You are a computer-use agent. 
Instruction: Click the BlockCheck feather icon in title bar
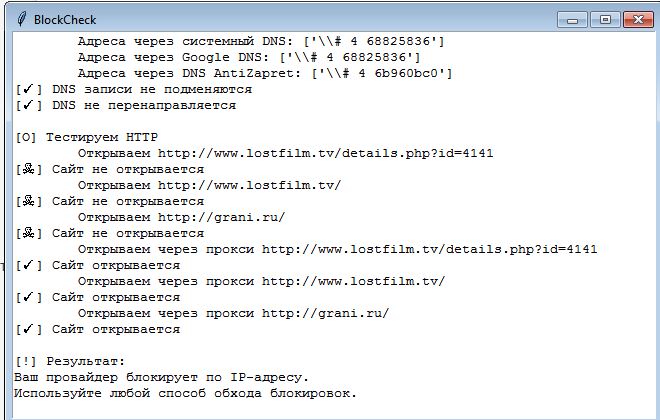point(21,19)
